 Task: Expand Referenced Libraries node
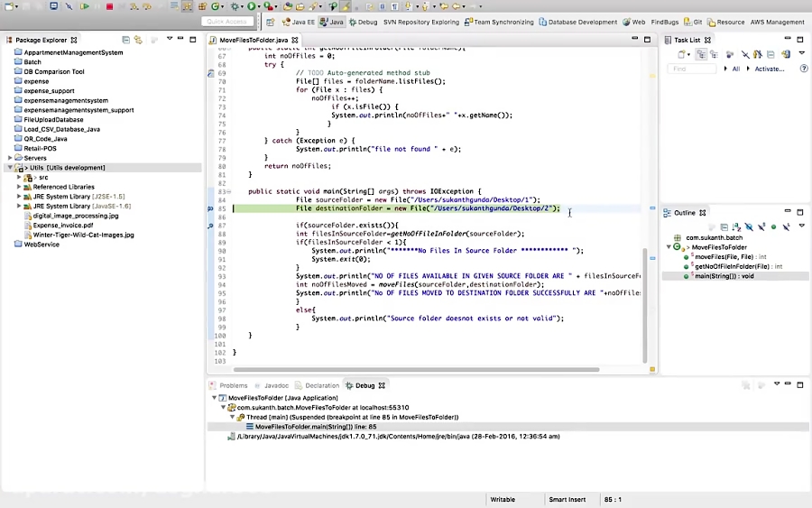(19, 187)
